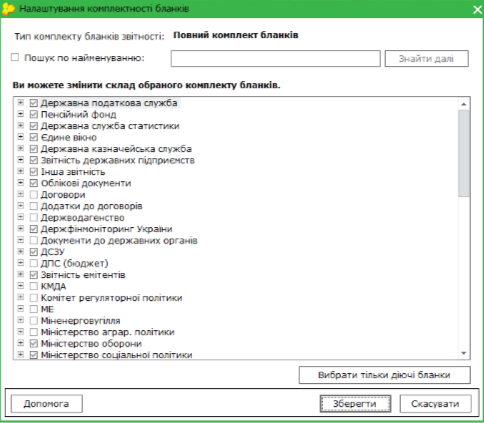Open Допомога help button
The height and width of the screenshot is (423, 484).
47,404
